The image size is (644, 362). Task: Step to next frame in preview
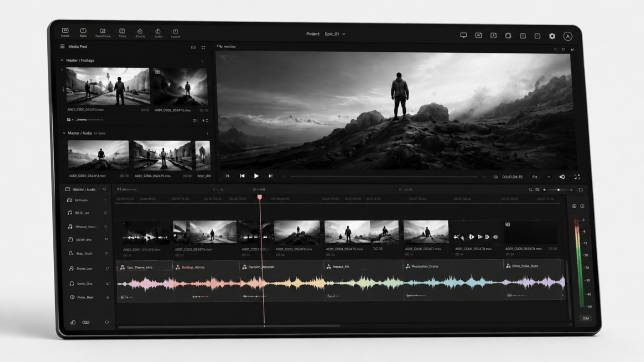pyautogui.click(x=270, y=176)
